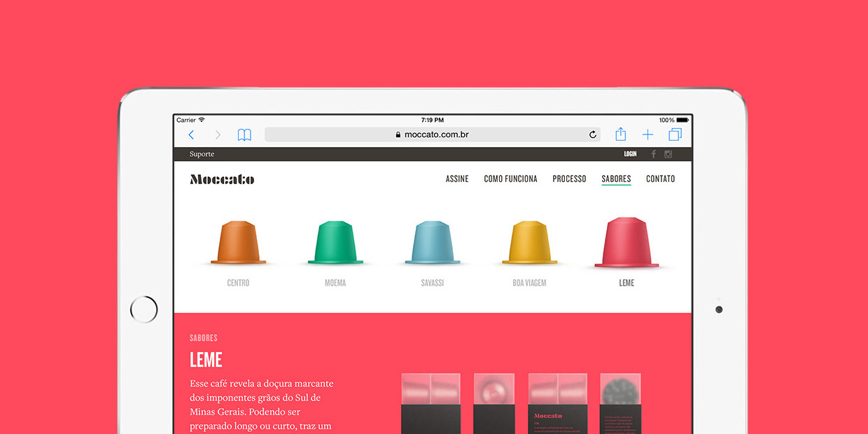
Task: Select the yellow Boa Viagem capsule
Action: click(530, 242)
